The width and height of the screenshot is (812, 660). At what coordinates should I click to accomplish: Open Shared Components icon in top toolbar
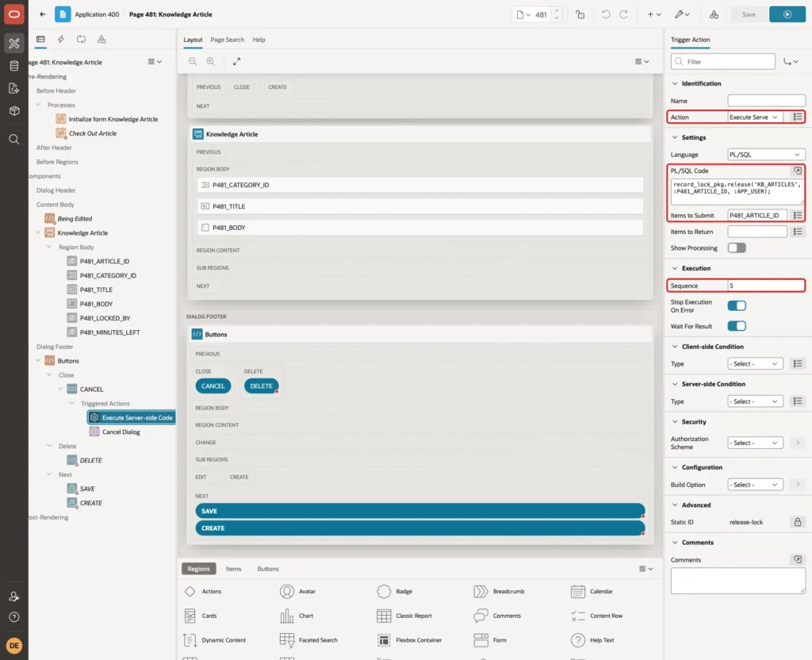[714, 14]
